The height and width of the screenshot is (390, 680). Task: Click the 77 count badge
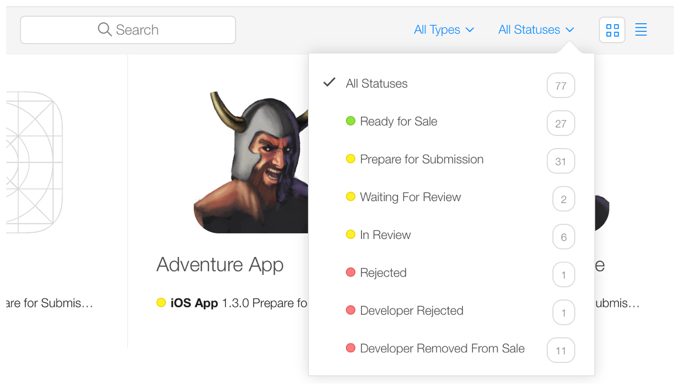coord(561,85)
